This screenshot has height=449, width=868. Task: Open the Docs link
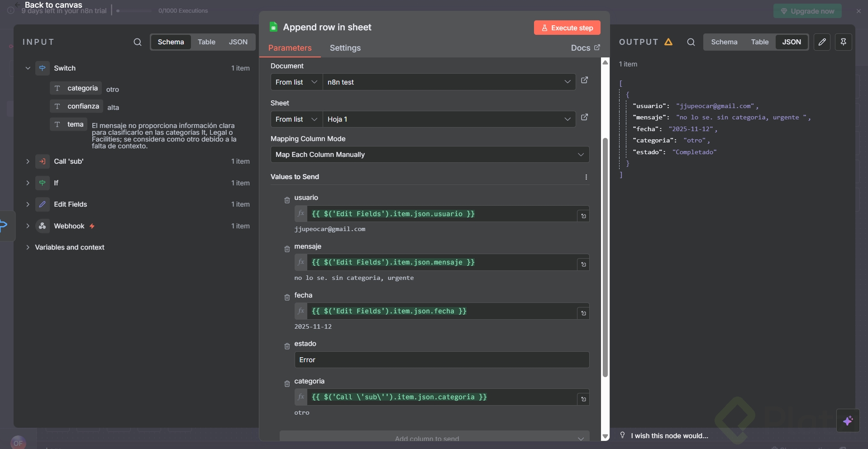(x=585, y=48)
